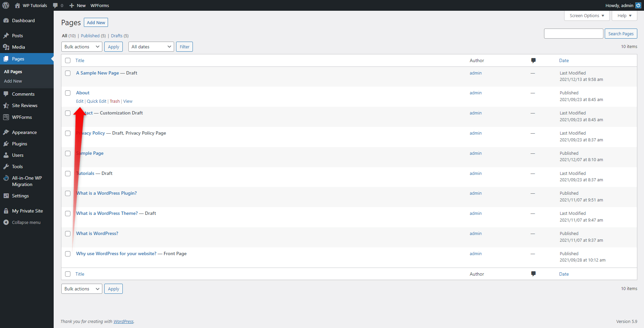Viewport: 644px width, 328px height.
Task: Open the All dates dropdown
Action: [151, 47]
